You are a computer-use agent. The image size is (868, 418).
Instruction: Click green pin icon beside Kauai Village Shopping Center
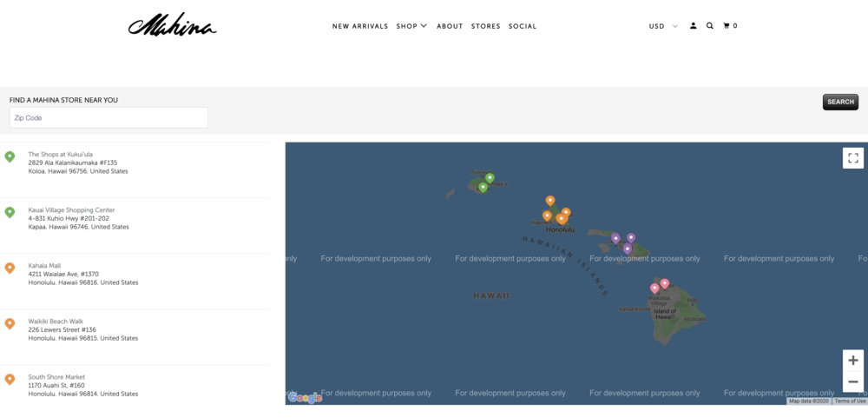tap(10, 212)
